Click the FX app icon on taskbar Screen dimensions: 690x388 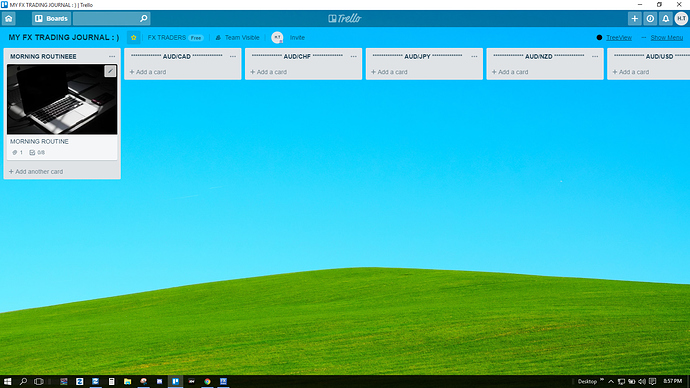(223, 381)
